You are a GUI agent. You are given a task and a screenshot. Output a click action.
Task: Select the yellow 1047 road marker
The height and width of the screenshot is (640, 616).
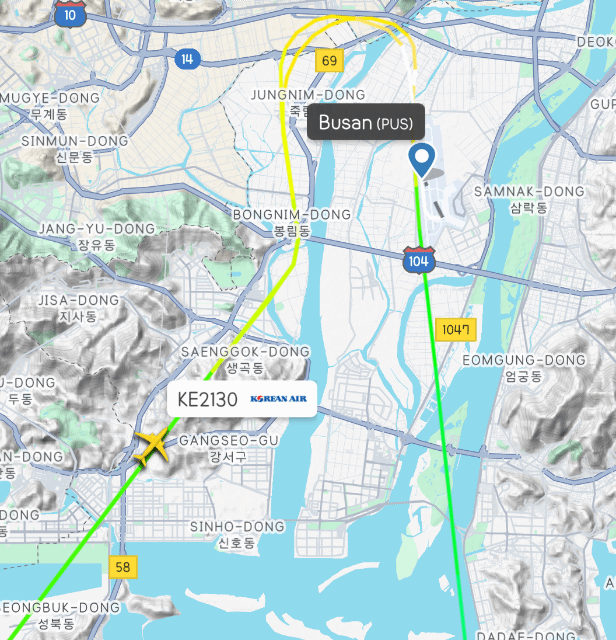point(456,329)
